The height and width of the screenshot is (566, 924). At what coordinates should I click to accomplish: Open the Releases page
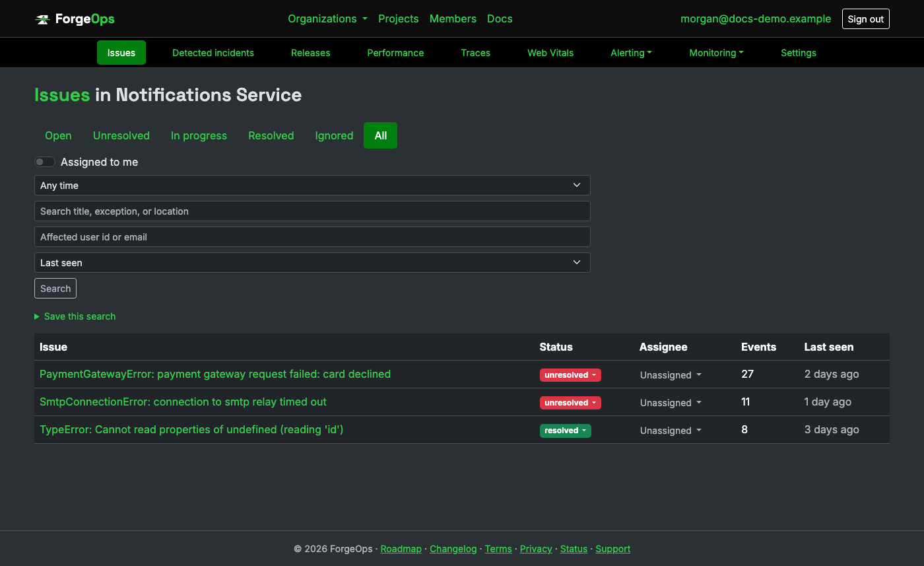pos(311,53)
